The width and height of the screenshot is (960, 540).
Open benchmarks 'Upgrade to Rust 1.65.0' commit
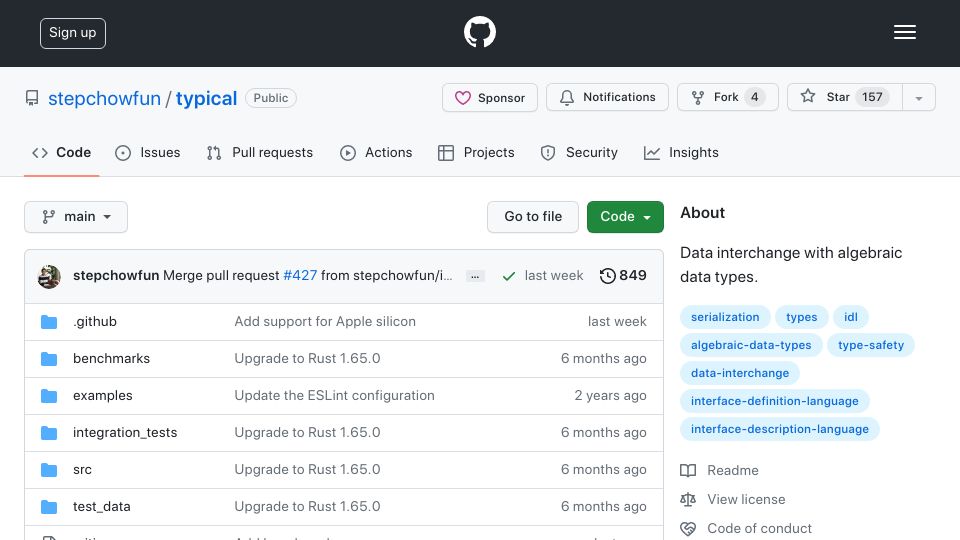tap(307, 358)
